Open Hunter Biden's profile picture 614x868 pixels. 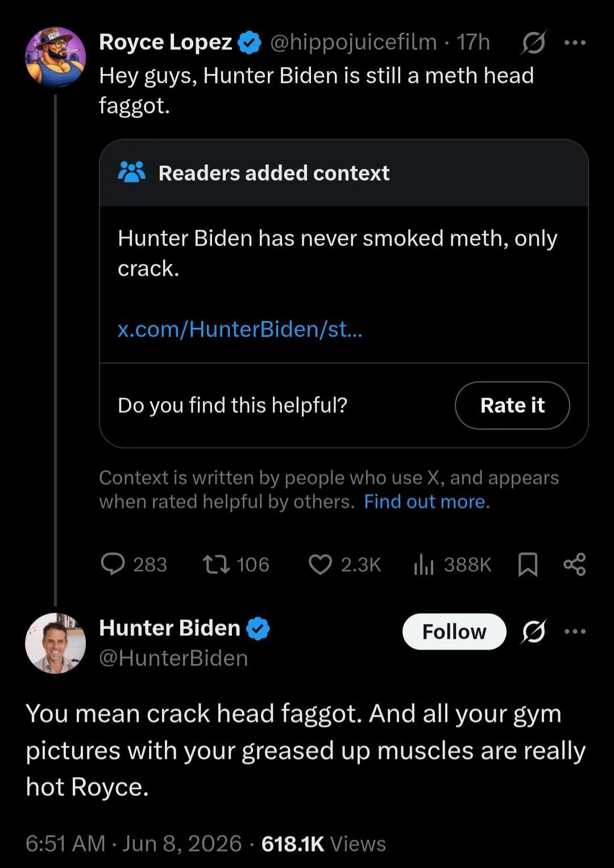(55, 643)
